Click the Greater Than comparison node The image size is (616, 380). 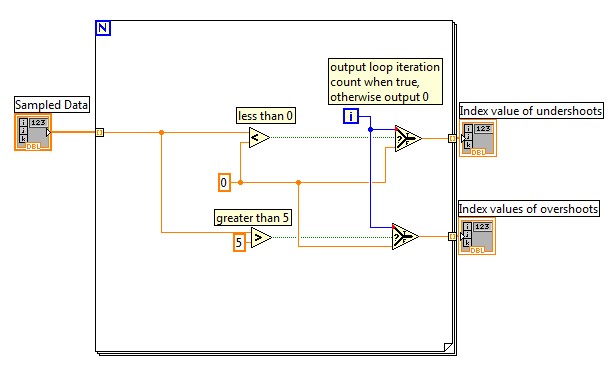tap(261, 237)
